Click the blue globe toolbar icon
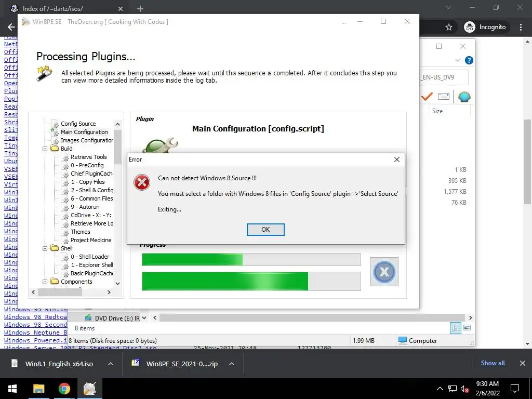 (464, 97)
